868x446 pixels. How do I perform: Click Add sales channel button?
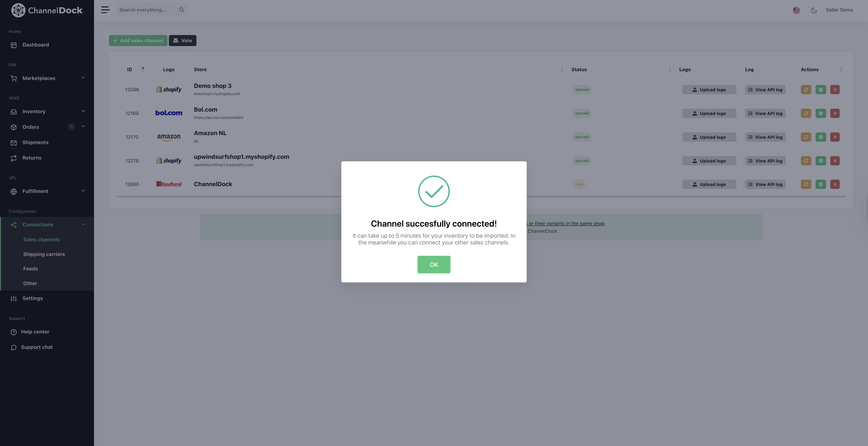[x=138, y=40]
